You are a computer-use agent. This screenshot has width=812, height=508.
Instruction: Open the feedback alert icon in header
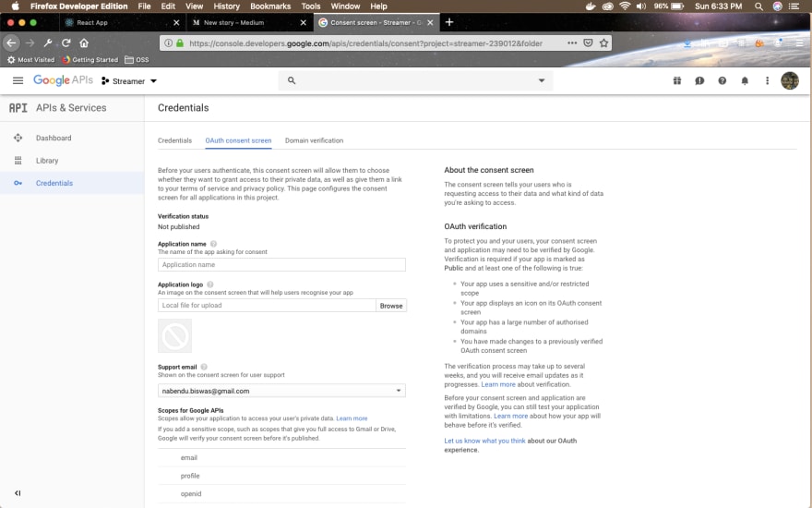[x=699, y=80]
